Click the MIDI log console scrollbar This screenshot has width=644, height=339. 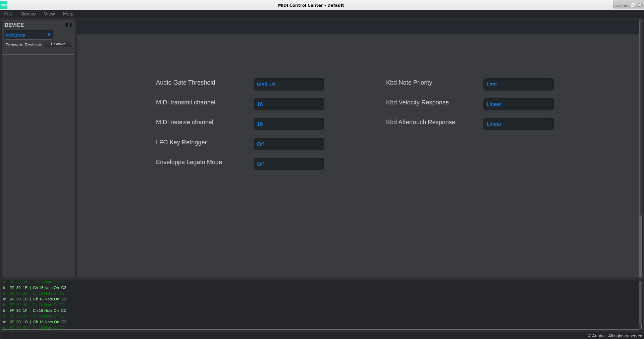[640, 305]
